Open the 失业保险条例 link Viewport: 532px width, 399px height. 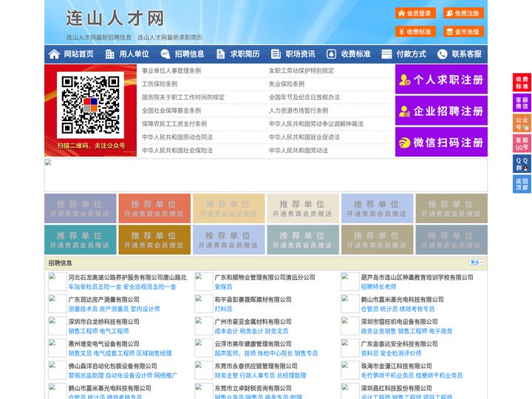(x=287, y=83)
